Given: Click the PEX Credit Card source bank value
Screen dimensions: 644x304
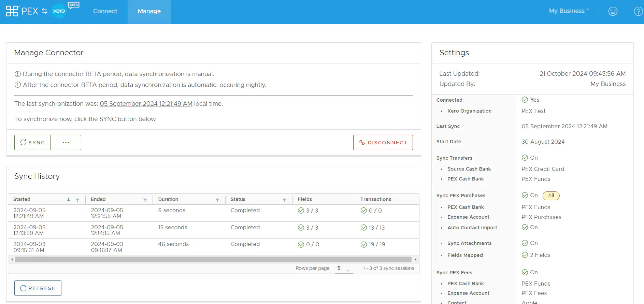Looking at the screenshot, I should [543, 169].
